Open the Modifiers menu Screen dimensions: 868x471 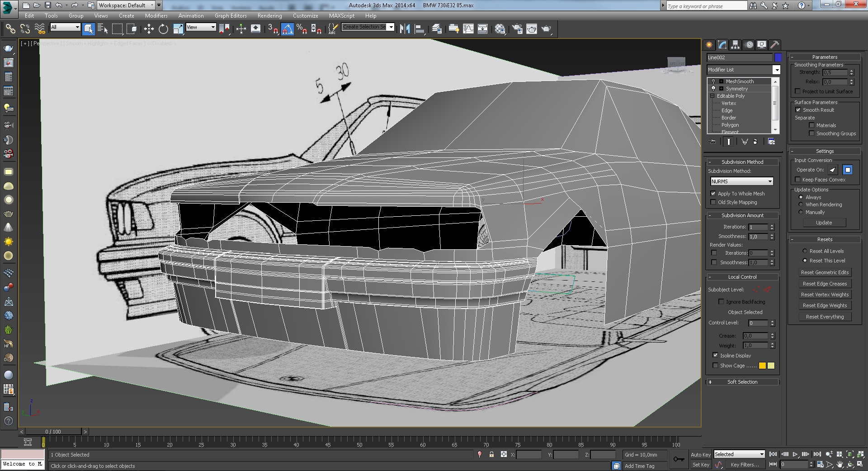pos(156,16)
